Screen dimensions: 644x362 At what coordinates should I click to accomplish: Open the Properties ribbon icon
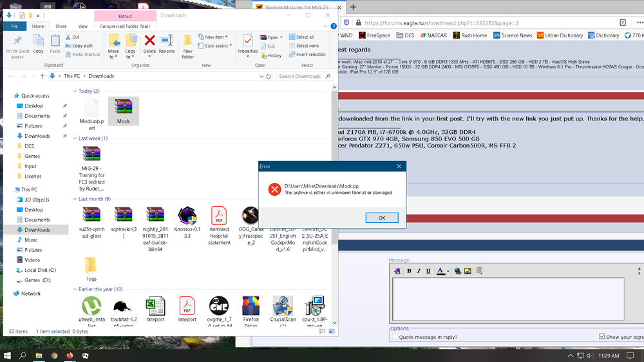[248, 41]
